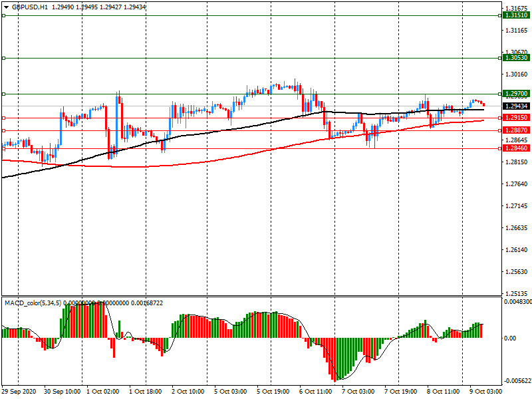Select the 1.28460 red level price label
The width and height of the screenshot is (532, 399).
point(517,148)
